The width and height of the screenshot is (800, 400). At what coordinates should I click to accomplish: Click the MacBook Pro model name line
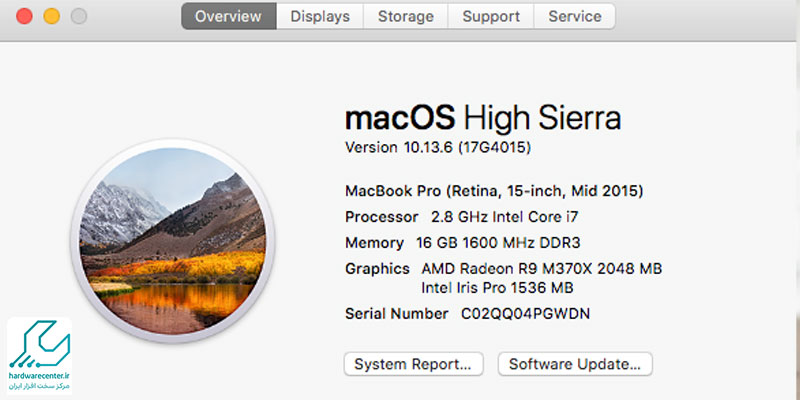click(x=493, y=190)
